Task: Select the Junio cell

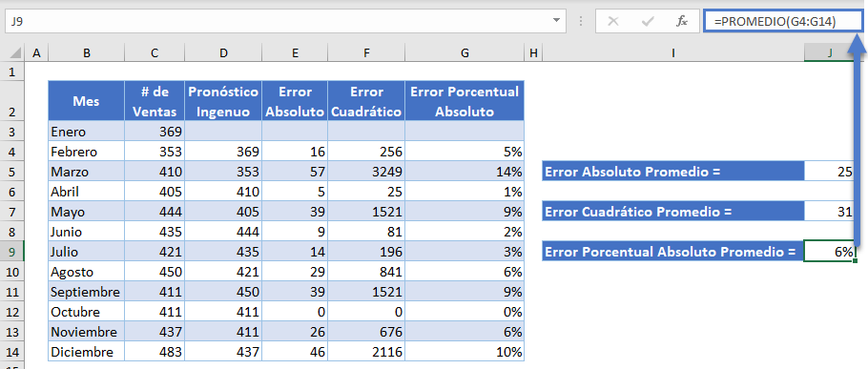Action: click(87, 232)
